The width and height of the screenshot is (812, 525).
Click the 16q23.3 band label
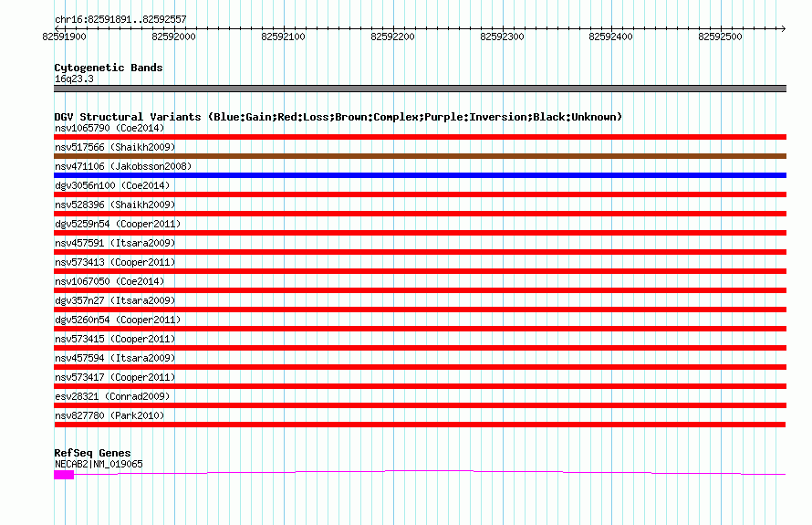(x=74, y=79)
